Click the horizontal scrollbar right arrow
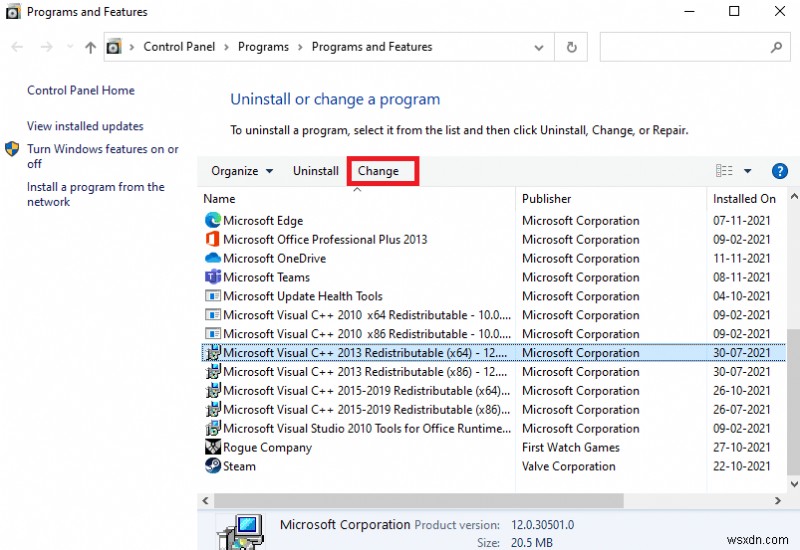 point(778,501)
